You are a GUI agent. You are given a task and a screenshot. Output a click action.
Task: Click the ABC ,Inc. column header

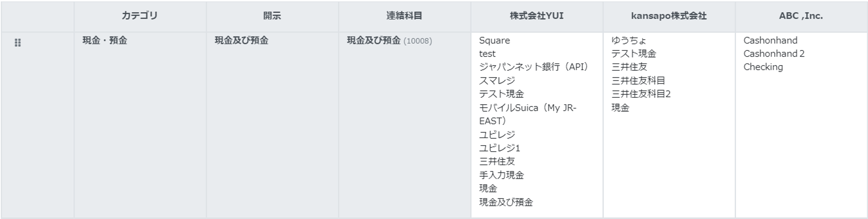[801, 16]
